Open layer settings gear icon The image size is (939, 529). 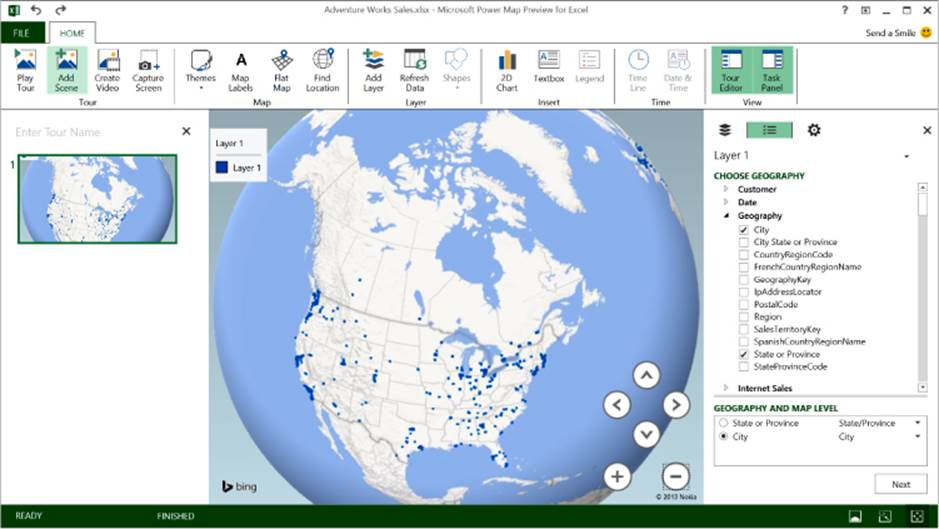(814, 130)
